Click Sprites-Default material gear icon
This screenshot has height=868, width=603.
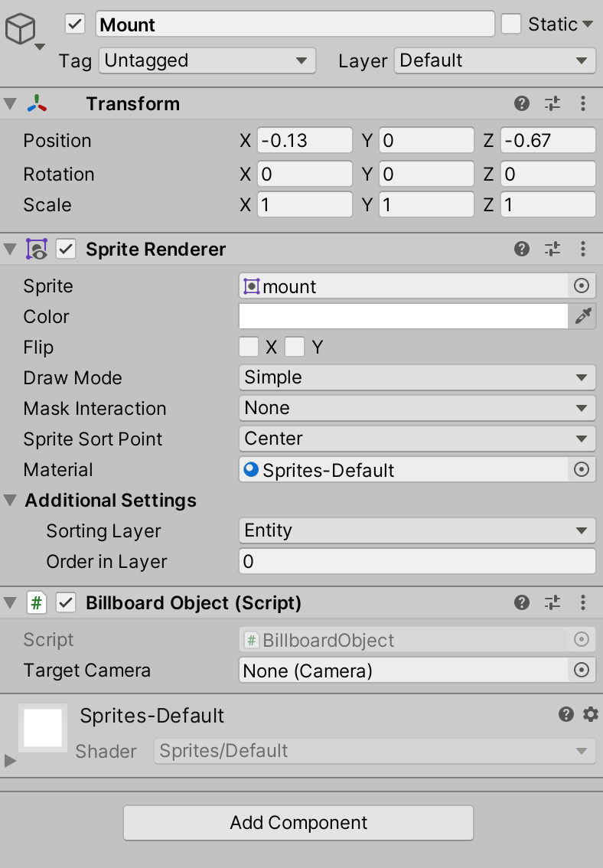(x=590, y=714)
